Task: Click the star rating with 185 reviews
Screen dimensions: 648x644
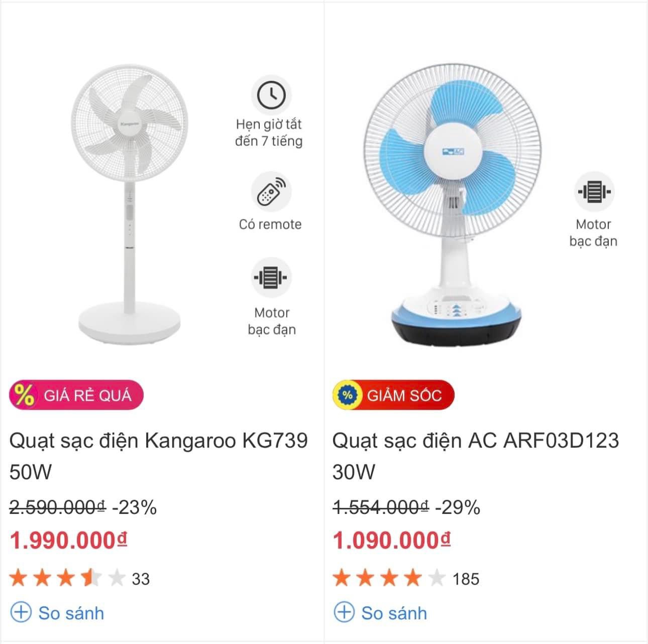Action: click(x=389, y=579)
